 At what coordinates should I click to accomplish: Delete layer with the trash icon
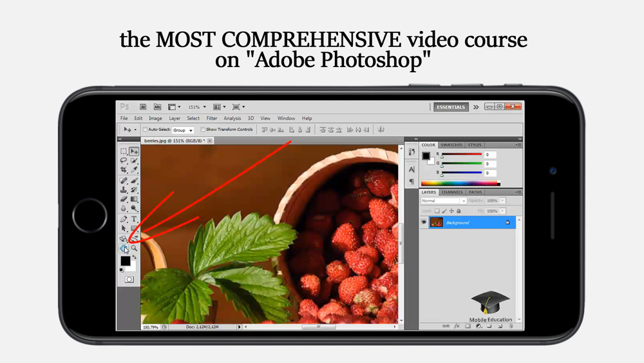[x=511, y=326]
